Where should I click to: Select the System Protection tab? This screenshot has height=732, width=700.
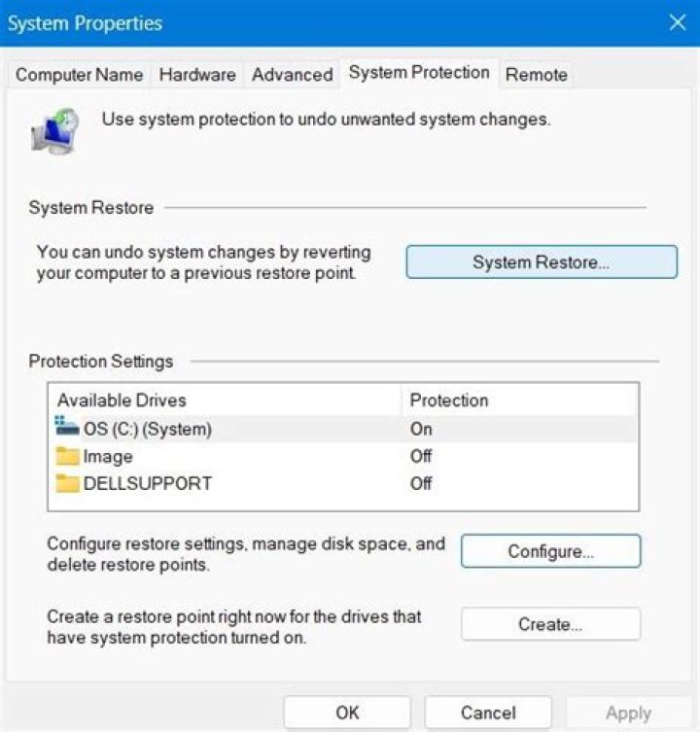tap(419, 73)
